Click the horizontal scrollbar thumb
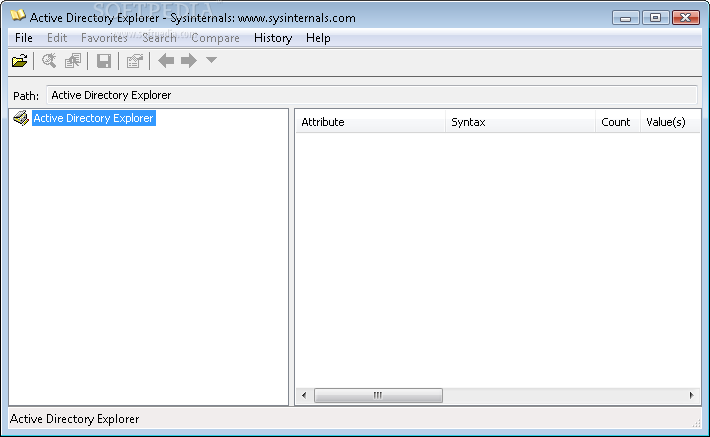This screenshot has height=437, width=710. point(378,395)
